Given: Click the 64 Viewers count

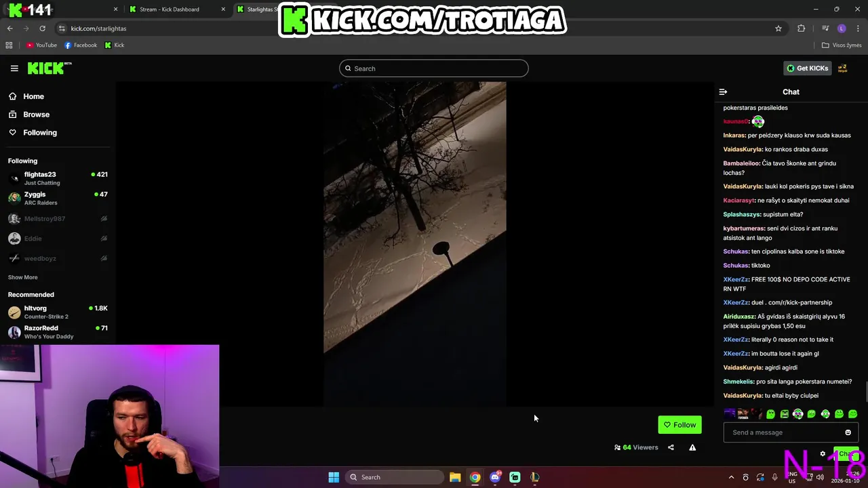Looking at the screenshot, I should [x=636, y=447].
